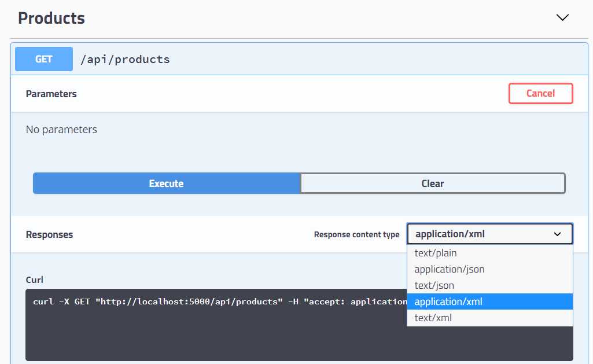Click the blue GET method badge
The image size is (593, 364).
44,59
